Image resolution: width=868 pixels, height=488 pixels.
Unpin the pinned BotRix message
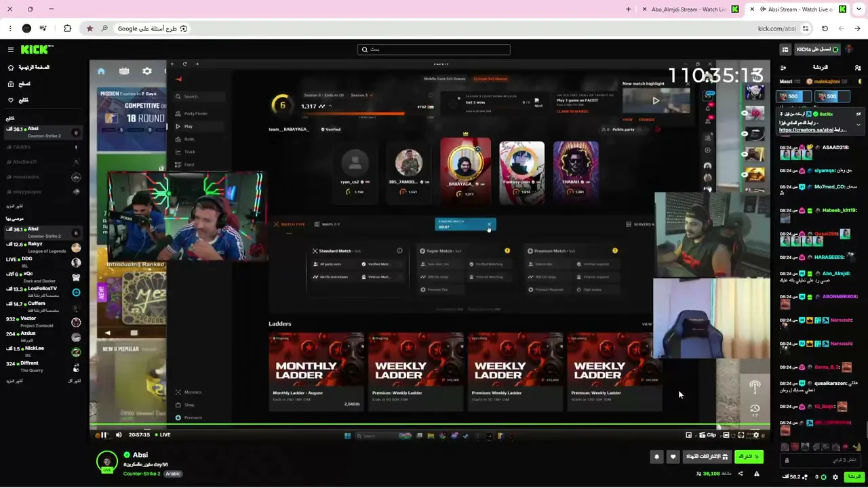[859, 114]
